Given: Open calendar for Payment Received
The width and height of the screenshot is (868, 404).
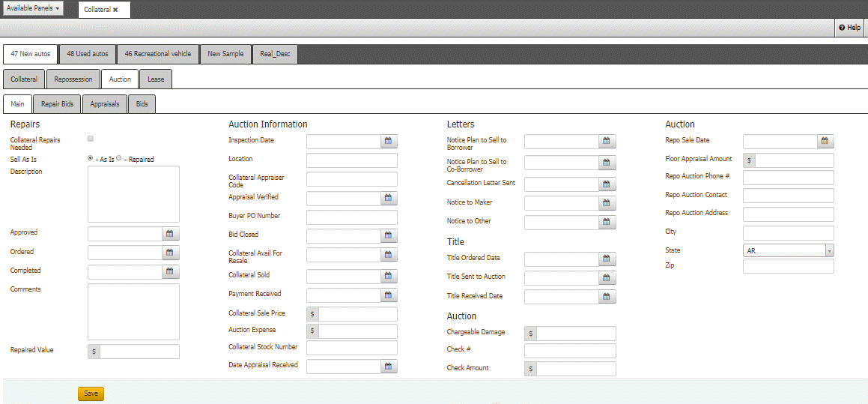Looking at the screenshot, I should point(389,295).
